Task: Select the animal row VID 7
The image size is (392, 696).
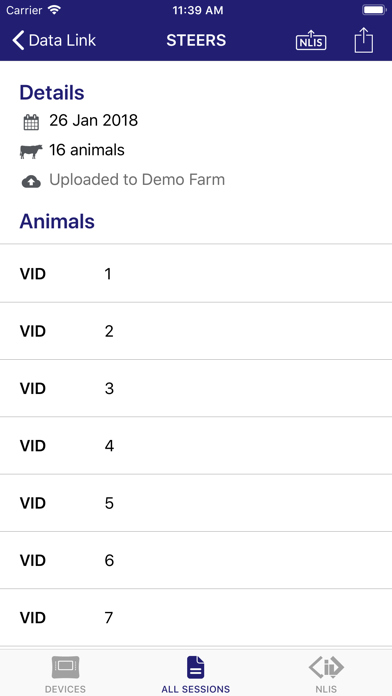Action: coord(196,617)
